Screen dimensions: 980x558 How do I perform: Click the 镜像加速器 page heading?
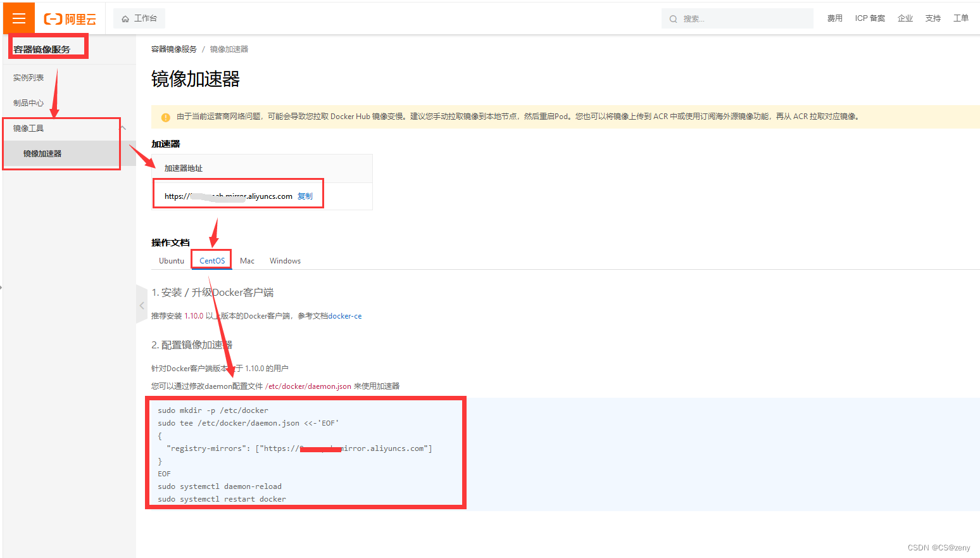[x=196, y=79]
